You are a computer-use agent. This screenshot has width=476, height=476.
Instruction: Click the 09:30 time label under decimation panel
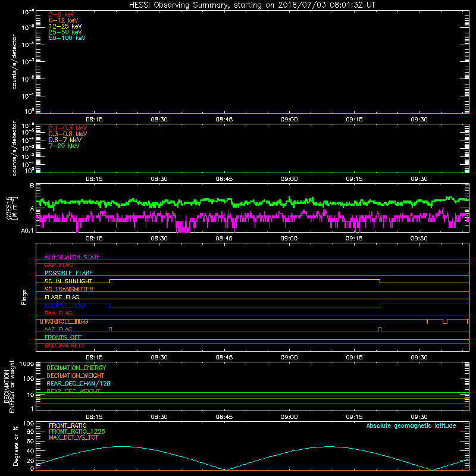pyautogui.click(x=419, y=417)
